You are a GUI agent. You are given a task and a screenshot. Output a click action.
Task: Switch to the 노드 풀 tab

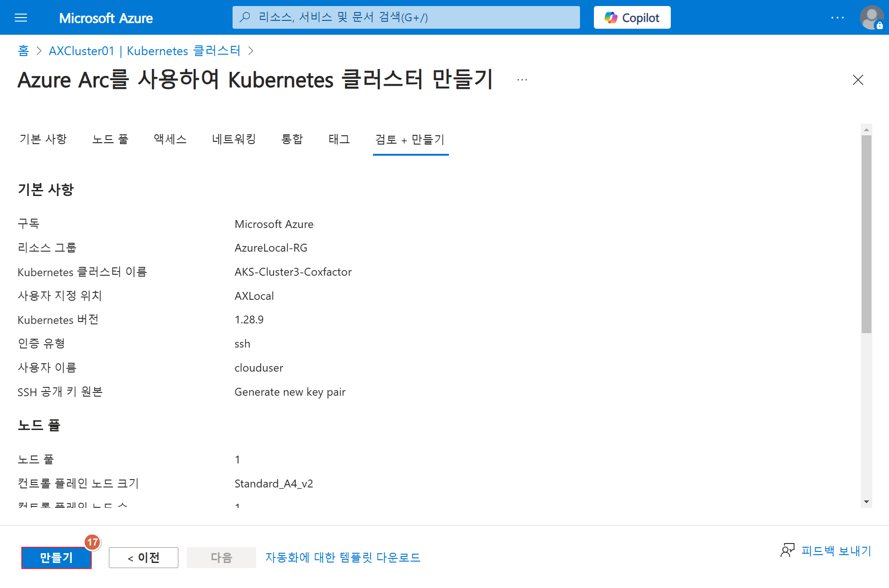click(110, 139)
